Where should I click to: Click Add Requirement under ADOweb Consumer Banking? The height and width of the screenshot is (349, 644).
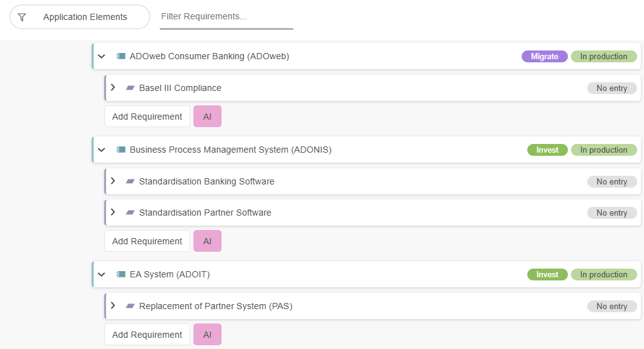click(x=147, y=117)
